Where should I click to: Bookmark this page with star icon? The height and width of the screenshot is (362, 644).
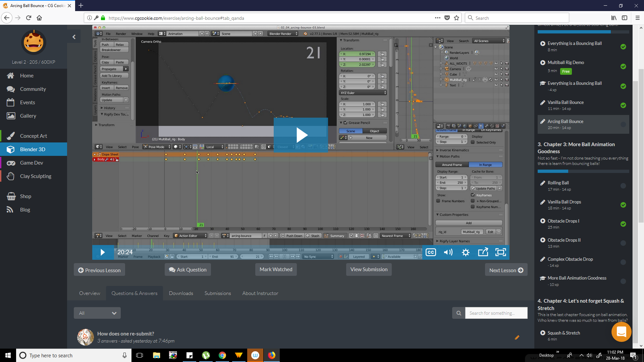coord(457,18)
